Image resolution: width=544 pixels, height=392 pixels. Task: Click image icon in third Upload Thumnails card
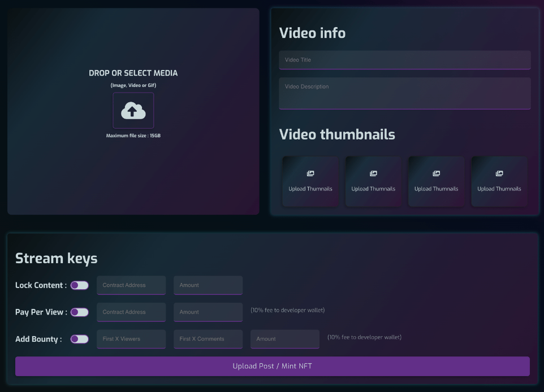pos(437,173)
